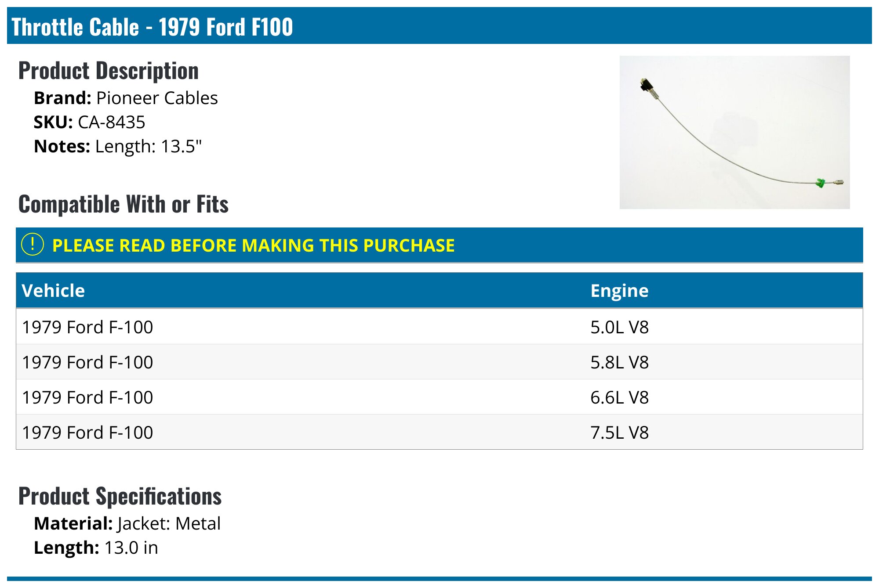This screenshot has height=588, width=879.
Task: Click the 1979 Ford F-100 7.5L V8 row
Action: pyautogui.click(x=439, y=432)
